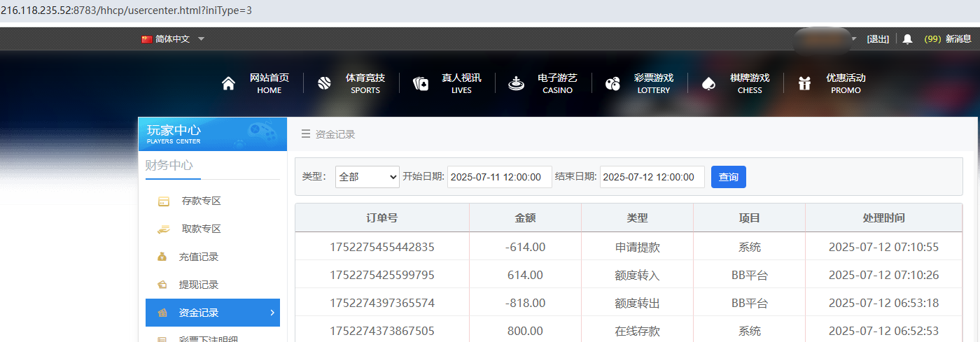Click the 查询 search button
This screenshot has height=342, width=980.
pos(728,177)
